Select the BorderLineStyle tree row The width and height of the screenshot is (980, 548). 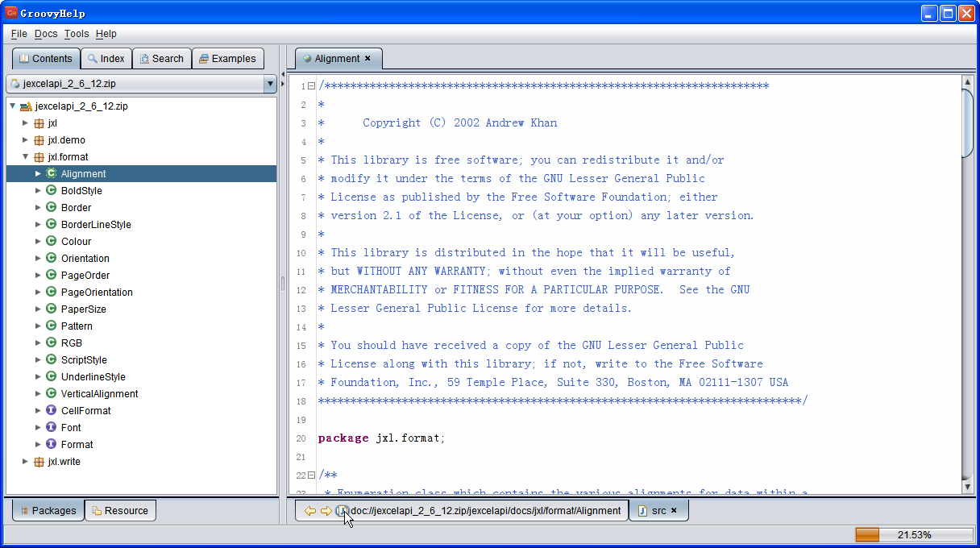[142, 224]
